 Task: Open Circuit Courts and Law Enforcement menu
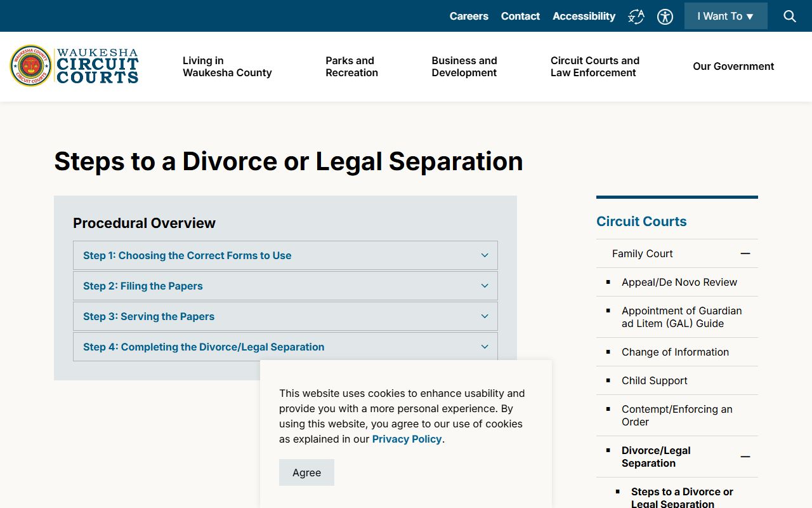[595, 67]
